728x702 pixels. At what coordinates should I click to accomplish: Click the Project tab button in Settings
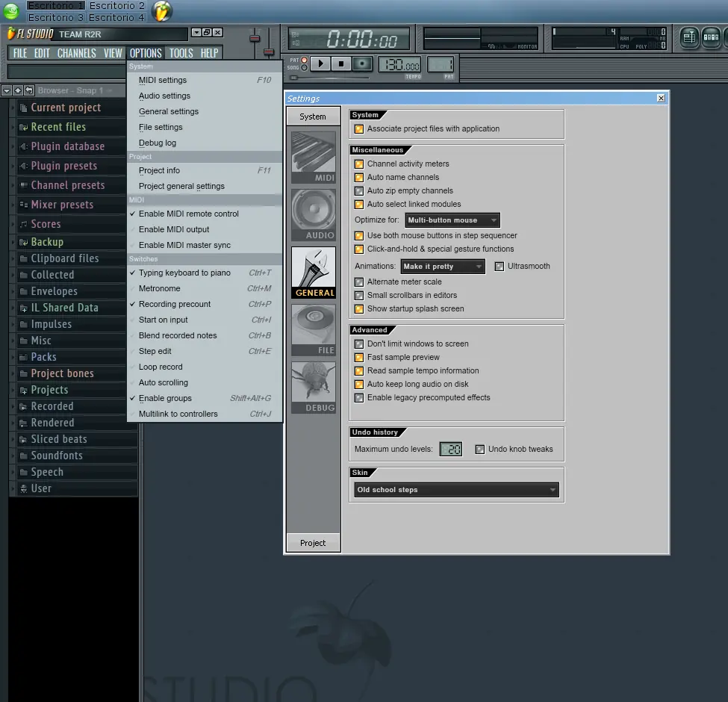tap(314, 543)
